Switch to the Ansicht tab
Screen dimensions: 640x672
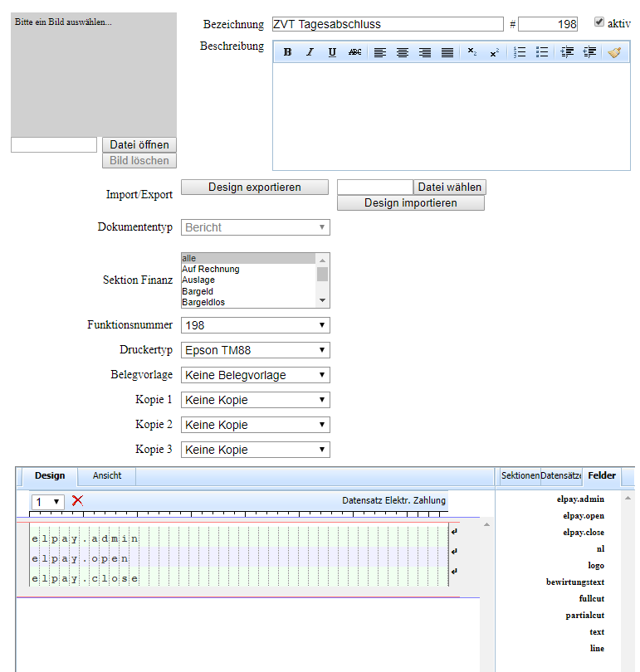point(107,475)
